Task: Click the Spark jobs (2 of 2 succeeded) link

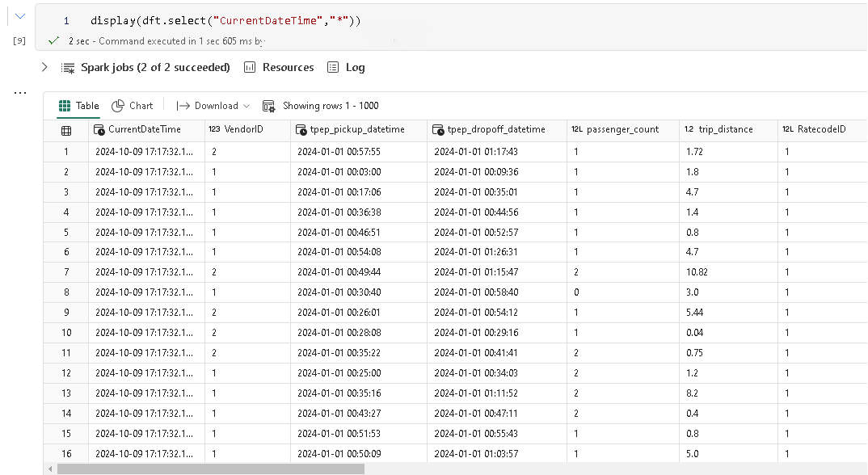Action: pos(155,67)
